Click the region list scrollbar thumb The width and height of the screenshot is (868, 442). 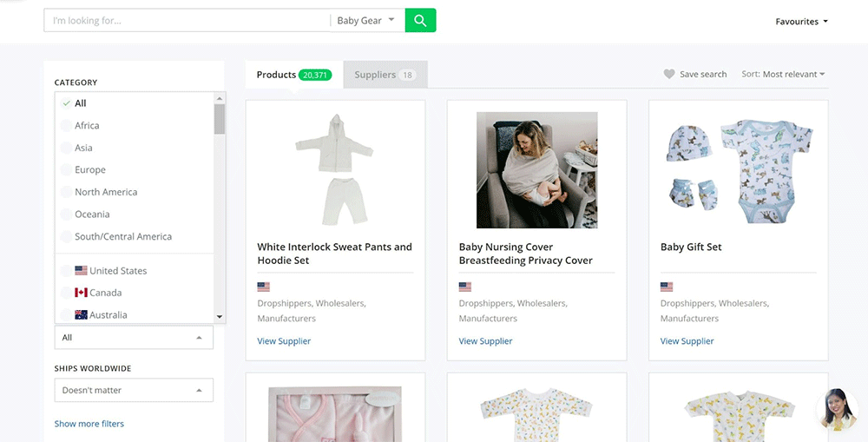click(x=220, y=119)
